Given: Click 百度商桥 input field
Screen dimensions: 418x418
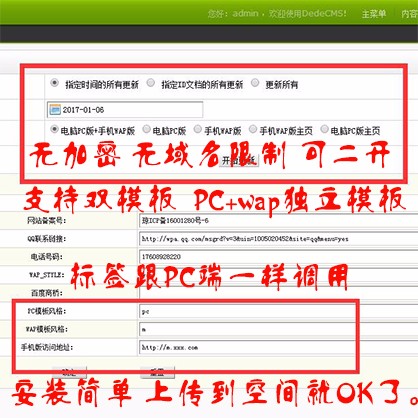Looking at the screenshot, I should (278, 293).
